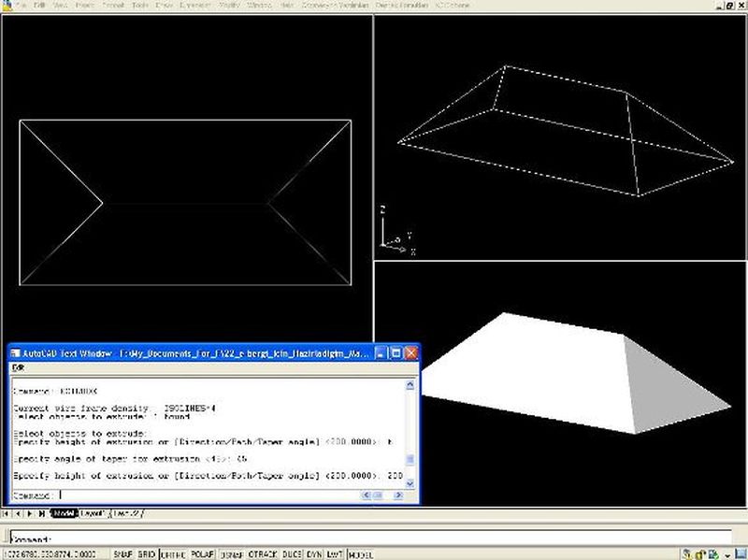Maximize the AutoCAD Text Window

pyautogui.click(x=396, y=353)
